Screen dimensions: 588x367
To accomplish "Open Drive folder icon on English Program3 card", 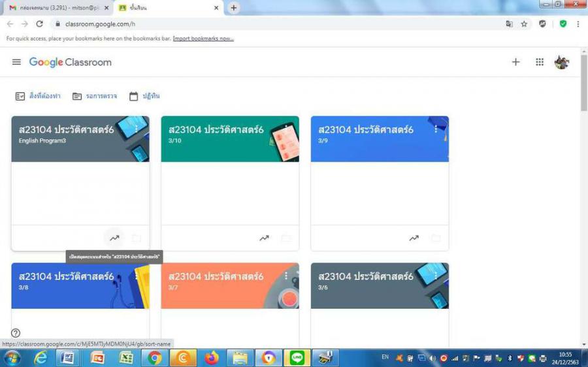I will (x=137, y=238).
